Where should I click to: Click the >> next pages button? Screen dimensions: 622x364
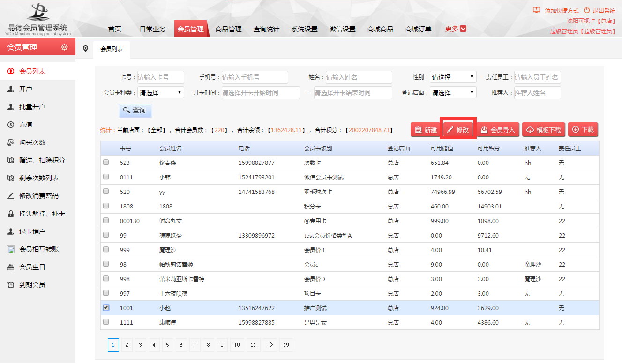(x=270, y=345)
